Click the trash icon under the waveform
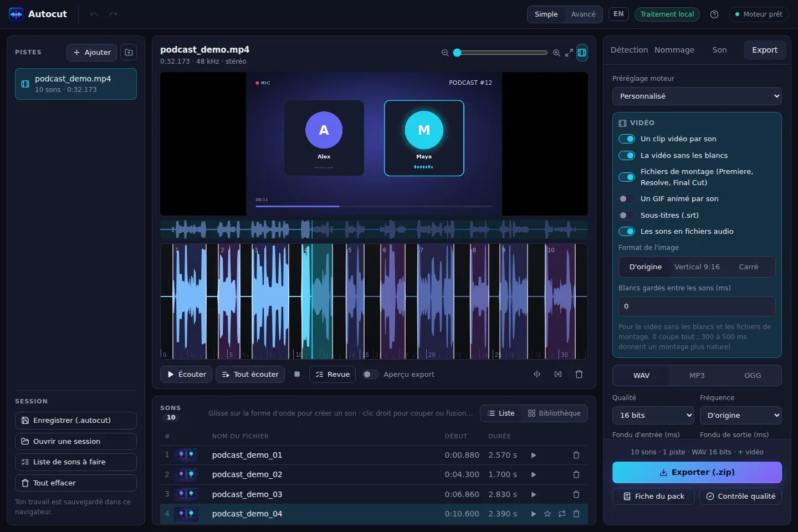This screenshot has height=532, width=798. click(x=579, y=374)
